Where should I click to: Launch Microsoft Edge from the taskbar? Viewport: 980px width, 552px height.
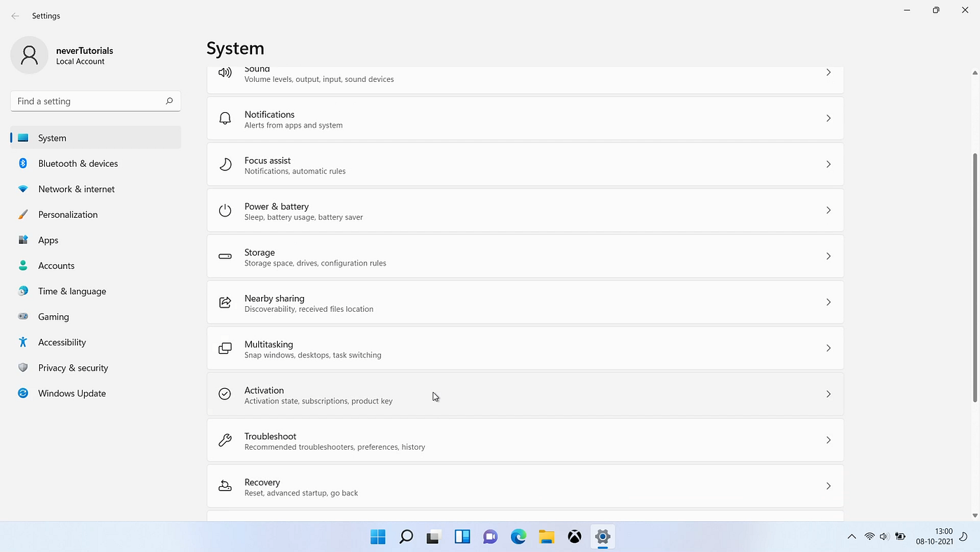coord(518,536)
